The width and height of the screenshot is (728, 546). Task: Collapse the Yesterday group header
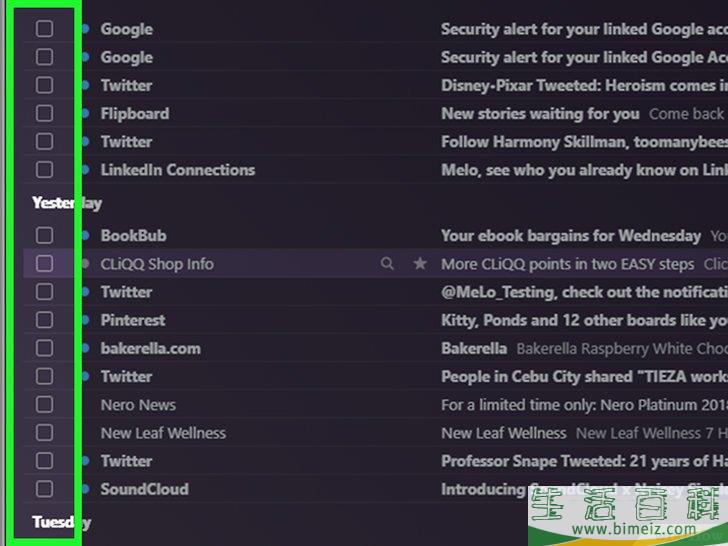(67, 203)
